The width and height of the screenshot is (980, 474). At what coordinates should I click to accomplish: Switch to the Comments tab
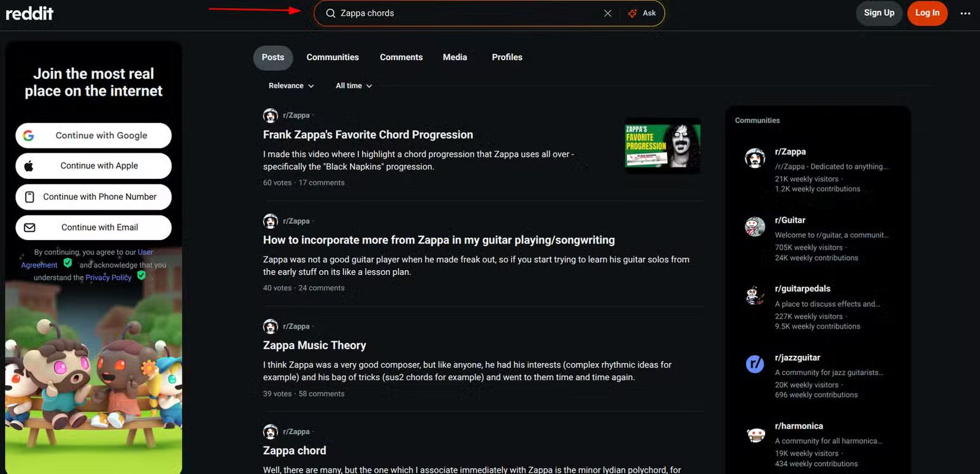pos(401,58)
